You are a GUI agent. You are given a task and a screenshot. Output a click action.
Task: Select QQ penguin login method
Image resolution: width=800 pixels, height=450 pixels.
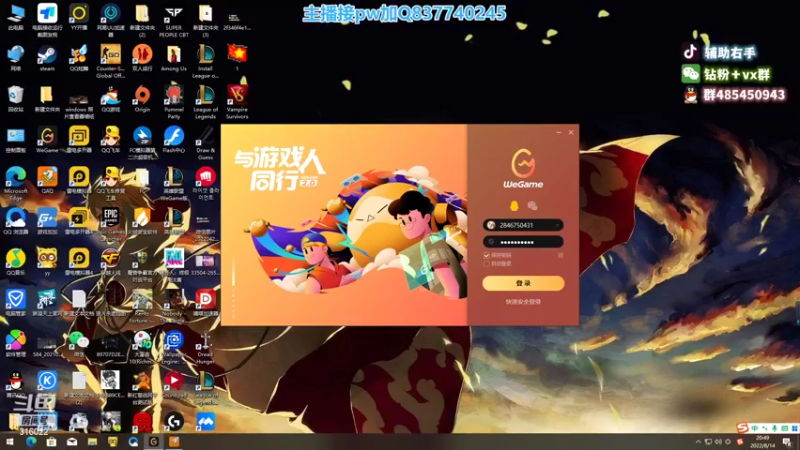click(x=514, y=206)
